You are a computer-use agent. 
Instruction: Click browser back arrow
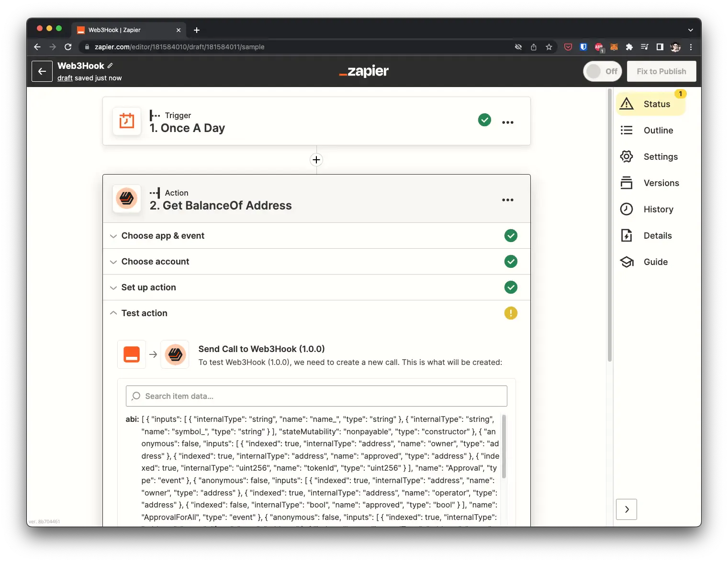click(x=37, y=47)
